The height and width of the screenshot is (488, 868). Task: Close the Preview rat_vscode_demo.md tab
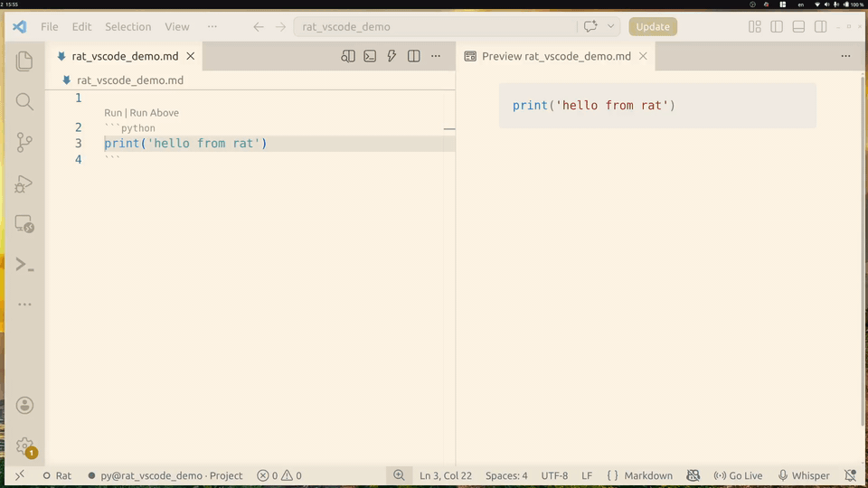(x=643, y=56)
